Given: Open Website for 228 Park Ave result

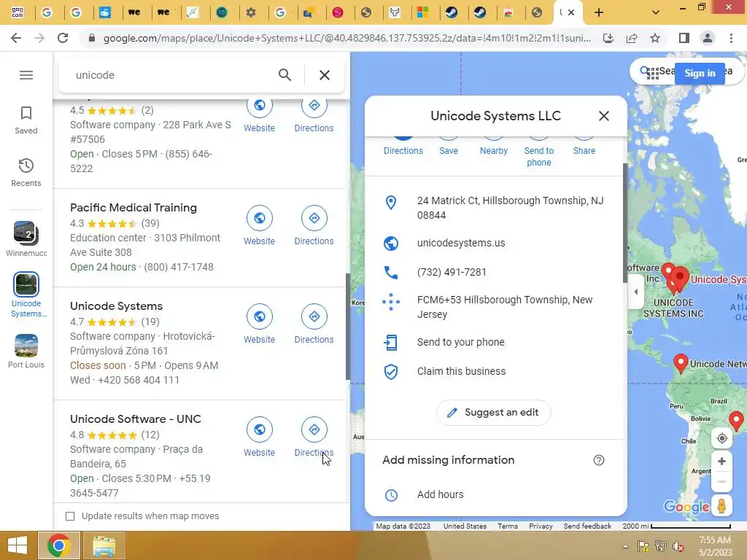Looking at the screenshot, I should 259,114.
